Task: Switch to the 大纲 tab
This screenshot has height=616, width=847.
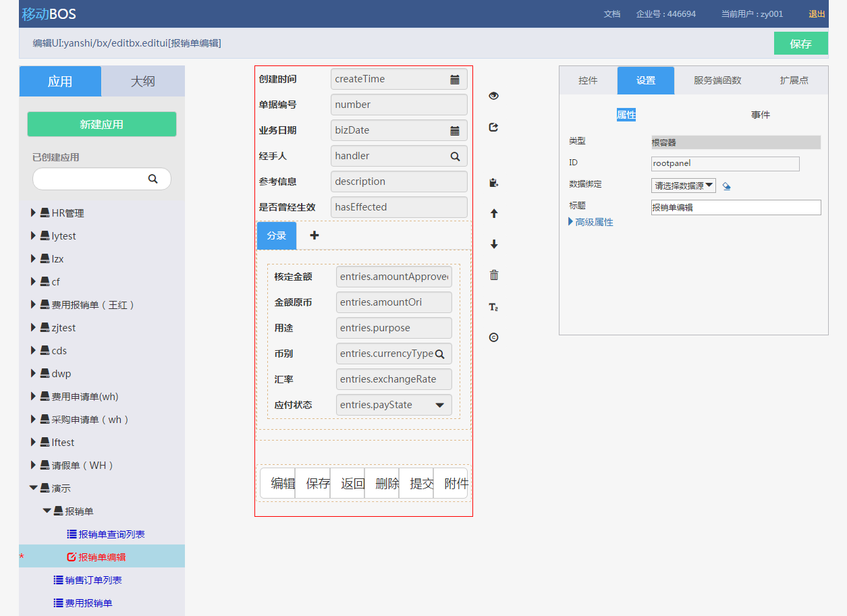Action: click(142, 82)
